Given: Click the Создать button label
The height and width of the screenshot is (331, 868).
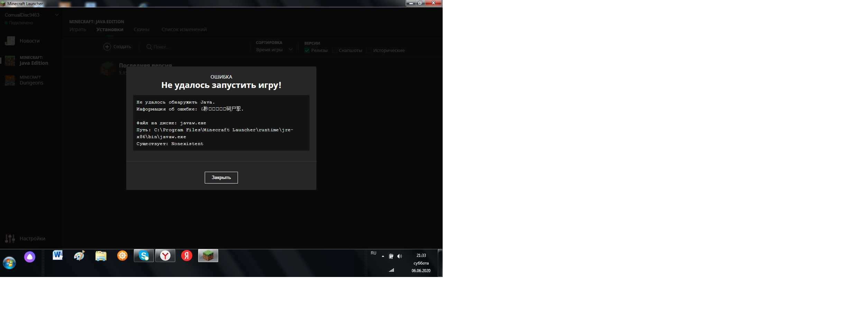Looking at the screenshot, I should pos(122,47).
